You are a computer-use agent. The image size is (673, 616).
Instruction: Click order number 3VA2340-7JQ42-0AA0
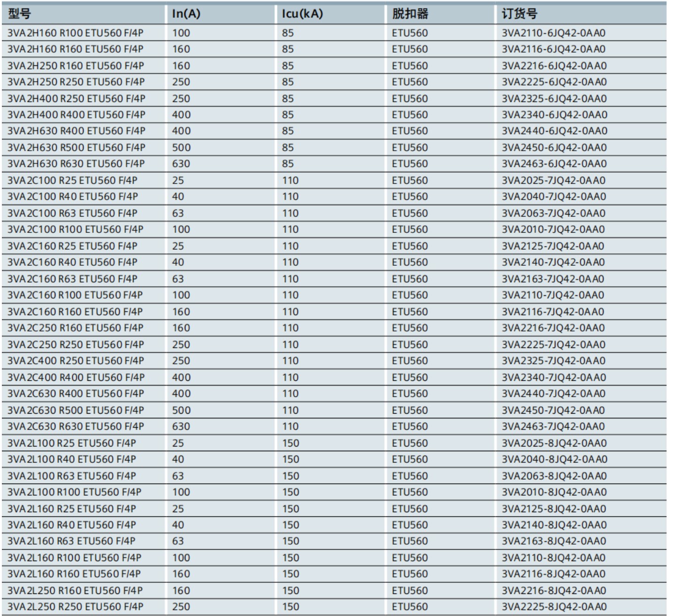554,377
